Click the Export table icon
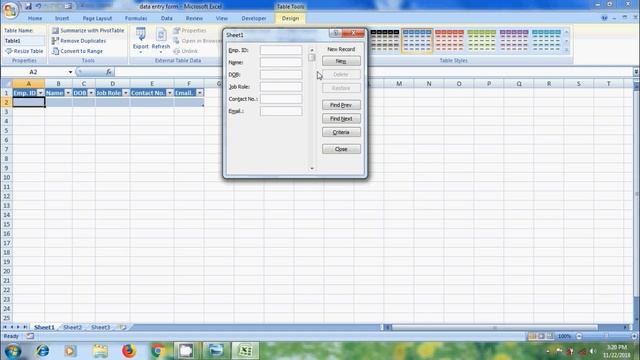This screenshot has width=640, height=360. tap(141, 34)
